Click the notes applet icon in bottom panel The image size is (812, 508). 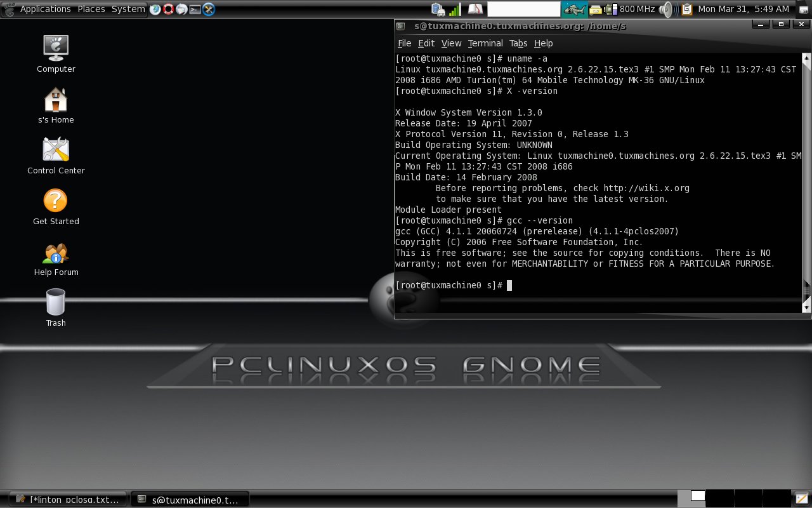[802, 498]
